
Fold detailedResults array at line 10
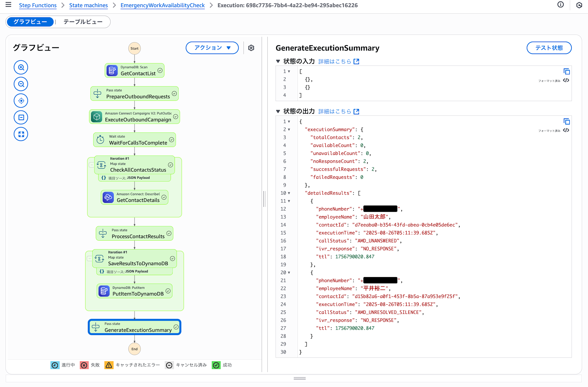pos(289,193)
